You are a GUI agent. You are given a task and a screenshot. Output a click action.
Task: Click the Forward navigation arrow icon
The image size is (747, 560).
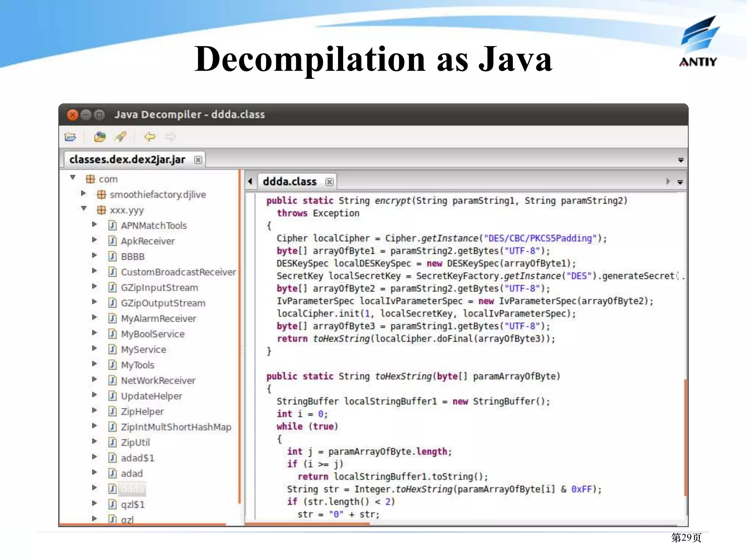(x=170, y=137)
